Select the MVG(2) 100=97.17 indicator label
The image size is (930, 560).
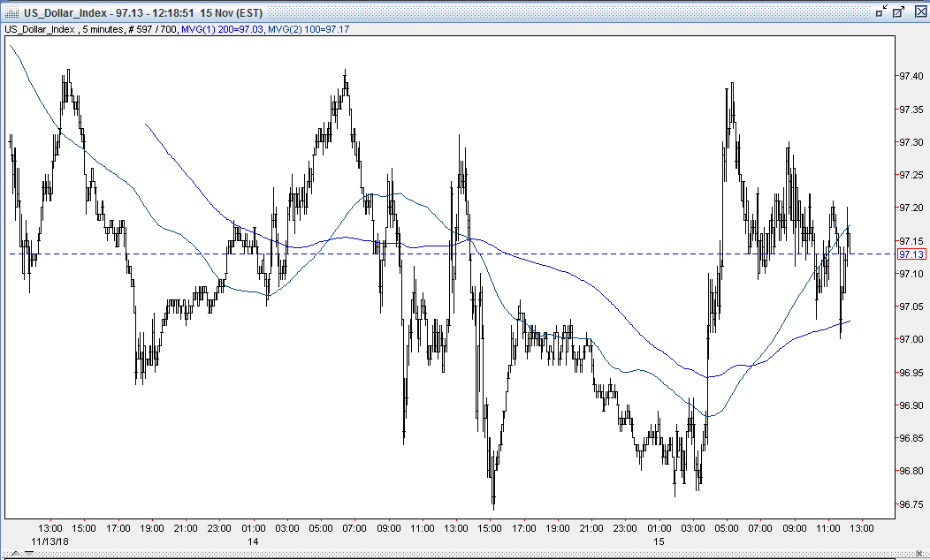[309, 29]
